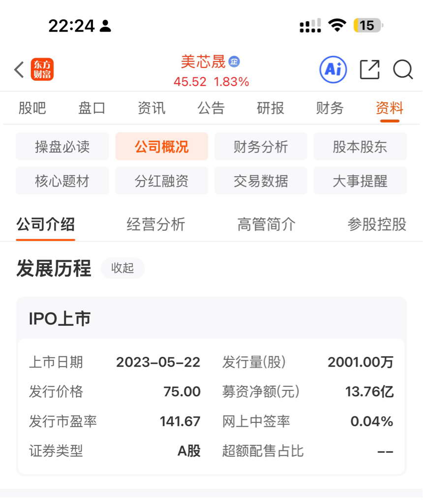The image size is (423, 504).
Task: Open the 交易数据 category button
Action: pos(261,181)
